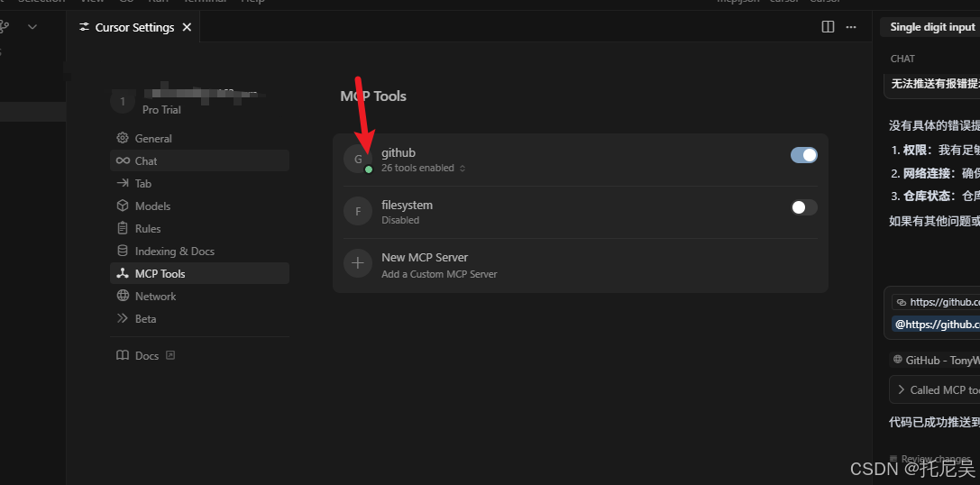Click the Models cube icon

click(x=123, y=206)
